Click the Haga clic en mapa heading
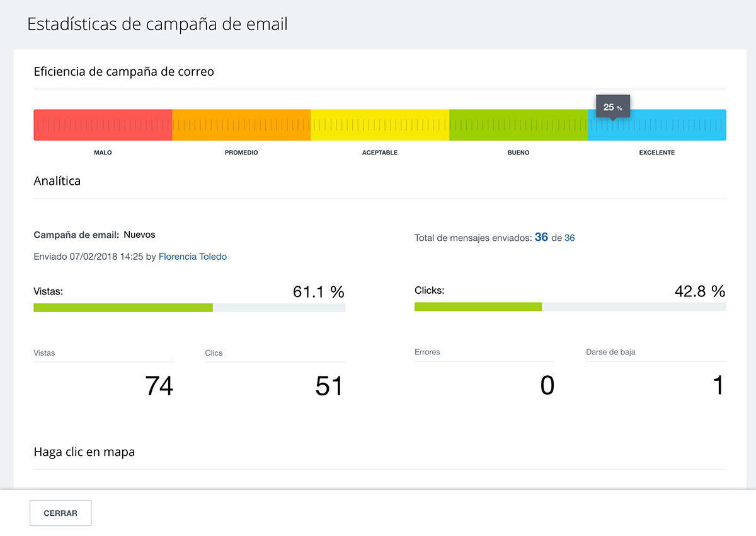Image resolution: width=756 pixels, height=536 pixels. pyautogui.click(x=84, y=452)
